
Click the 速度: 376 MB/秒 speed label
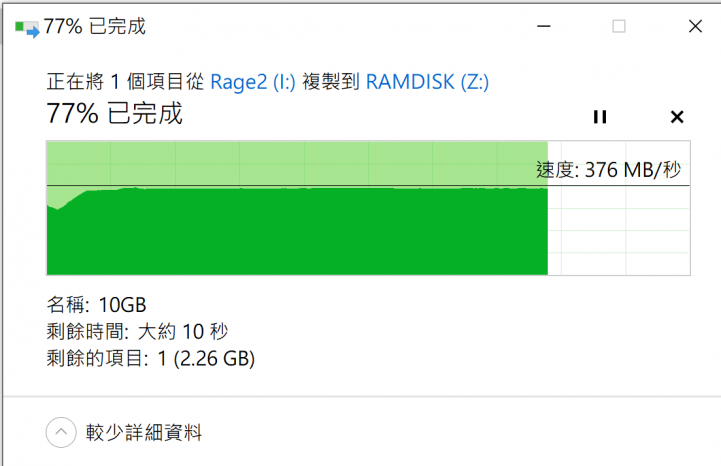tap(608, 170)
